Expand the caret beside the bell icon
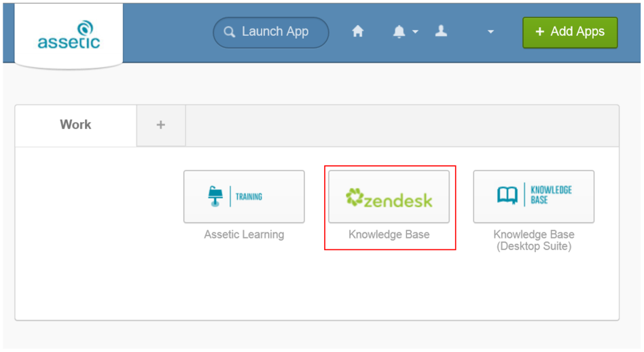 (x=415, y=32)
